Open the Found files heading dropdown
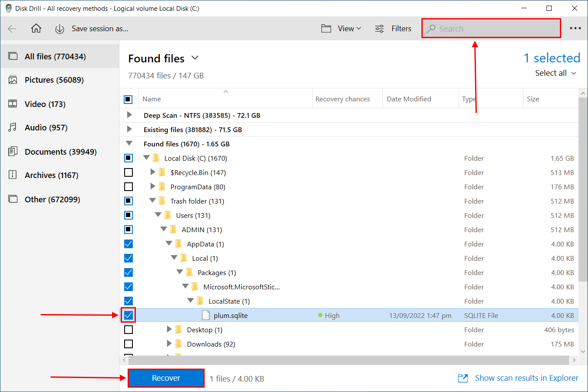 click(x=195, y=58)
